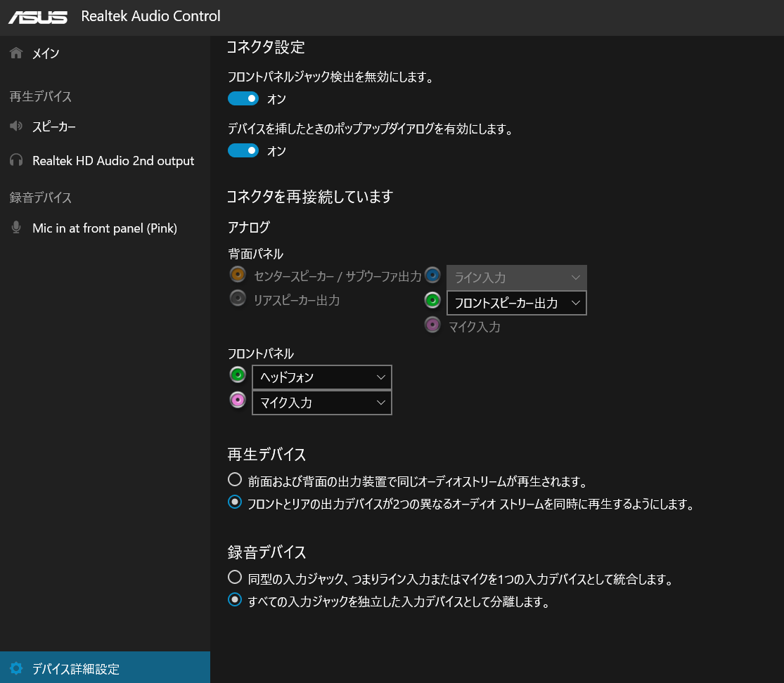Select two different simultaneous audio streams option
Image resolution: width=784 pixels, height=683 pixels.
point(235,502)
